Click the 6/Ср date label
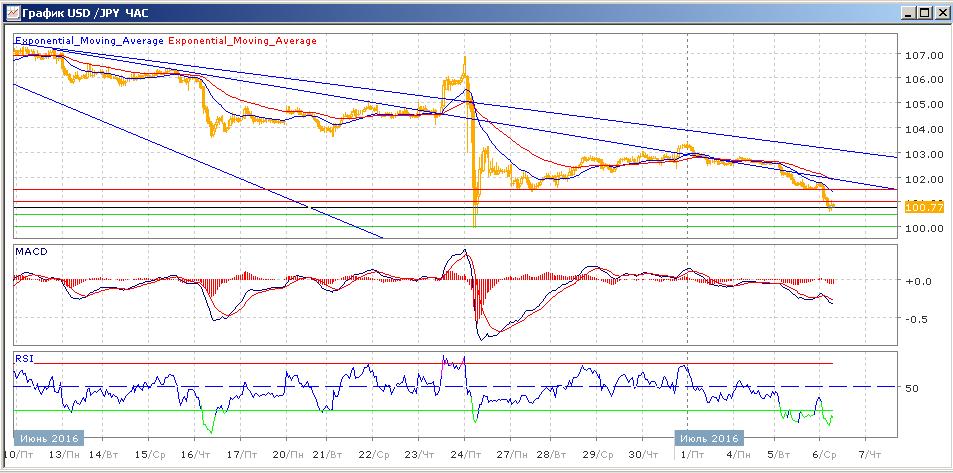Viewport: 953px width, 473px height. [x=824, y=455]
